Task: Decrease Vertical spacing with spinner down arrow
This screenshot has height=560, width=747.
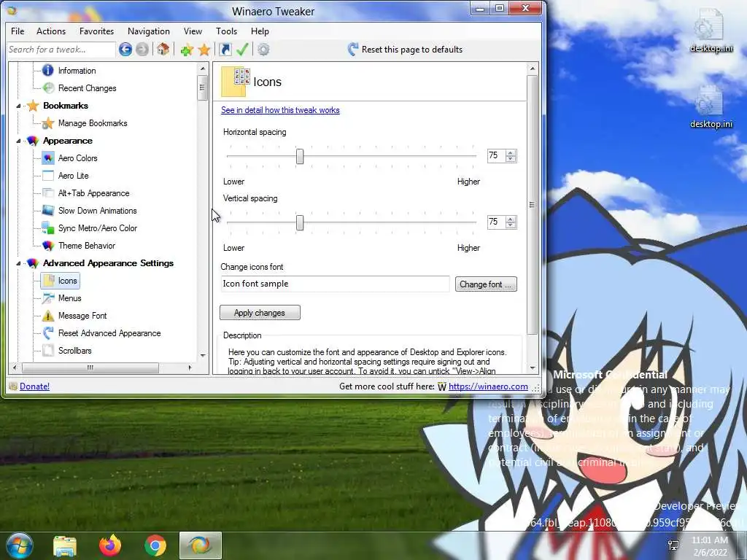Action: 511,225
